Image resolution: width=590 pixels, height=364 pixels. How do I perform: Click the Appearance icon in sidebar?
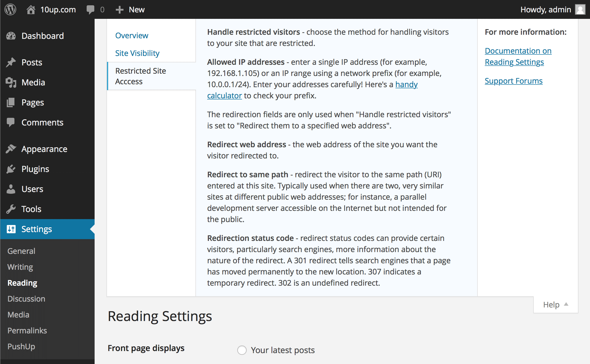click(11, 148)
